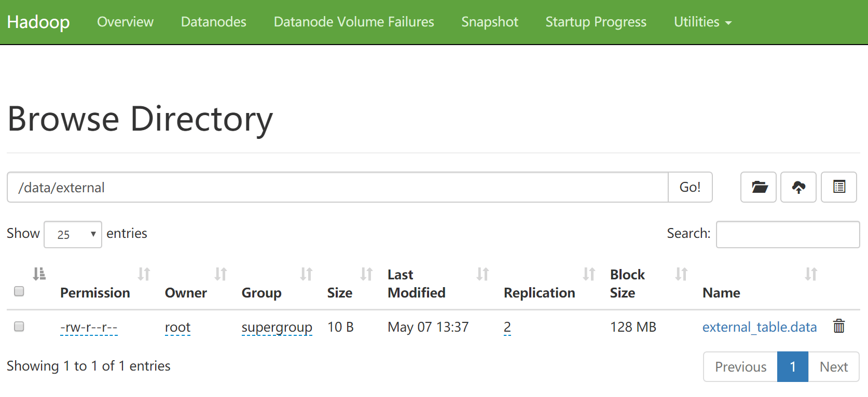Check the select-all header checkbox
Image resolution: width=868 pixels, height=397 pixels.
[19, 291]
